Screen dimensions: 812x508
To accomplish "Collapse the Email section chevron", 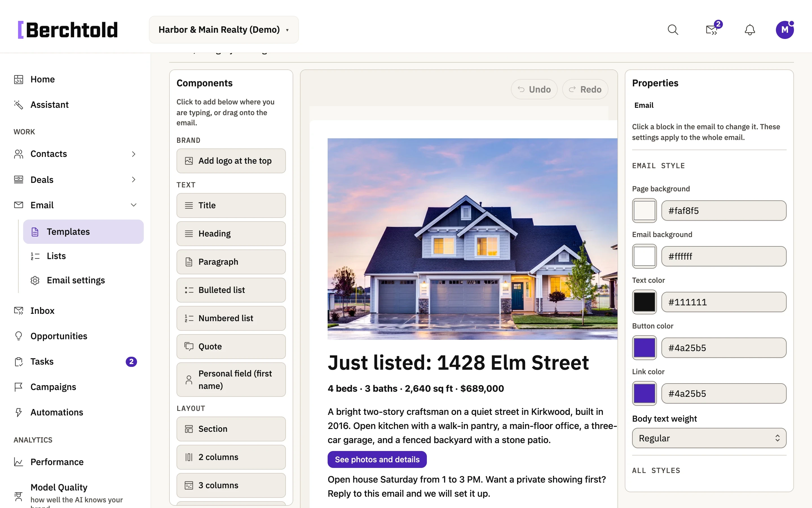I will coord(134,205).
